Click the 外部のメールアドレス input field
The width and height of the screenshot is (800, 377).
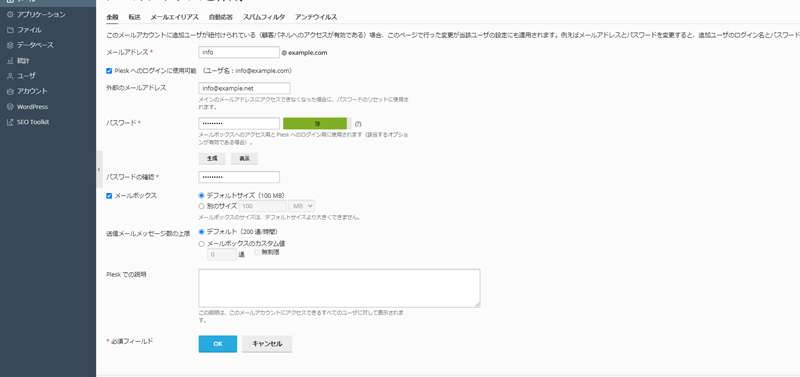244,88
